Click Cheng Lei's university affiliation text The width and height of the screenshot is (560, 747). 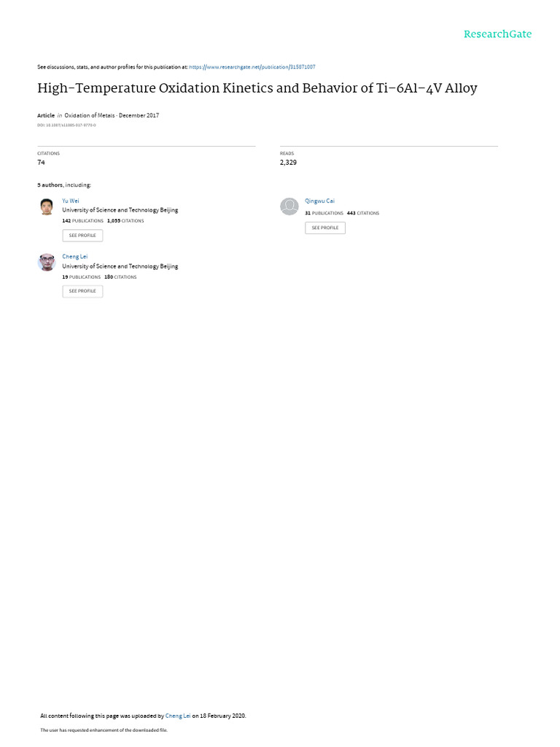pos(120,266)
